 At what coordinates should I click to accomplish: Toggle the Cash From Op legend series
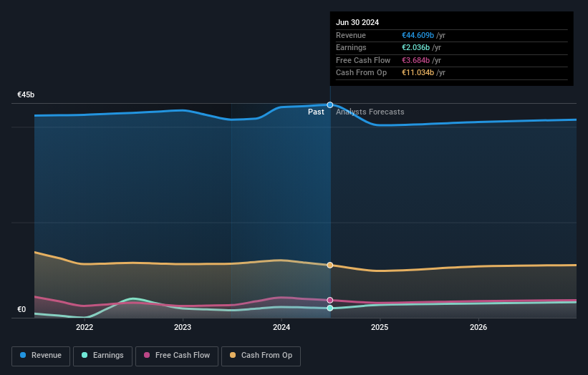click(261, 356)
